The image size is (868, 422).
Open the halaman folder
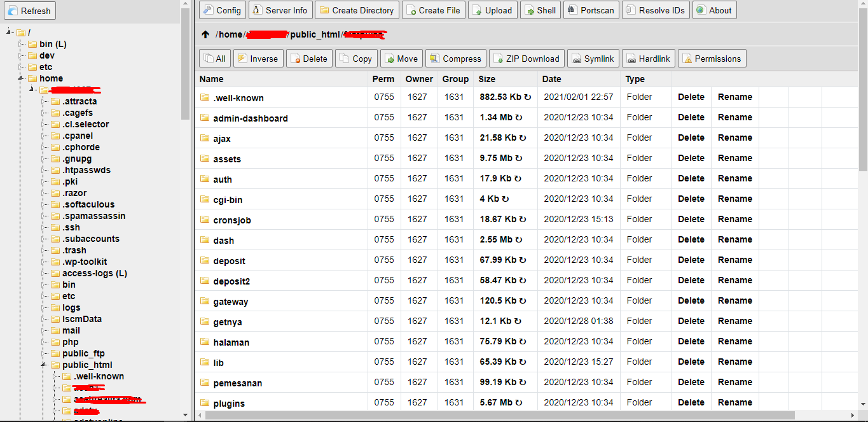pyautogui.click(x=231, y=342)
